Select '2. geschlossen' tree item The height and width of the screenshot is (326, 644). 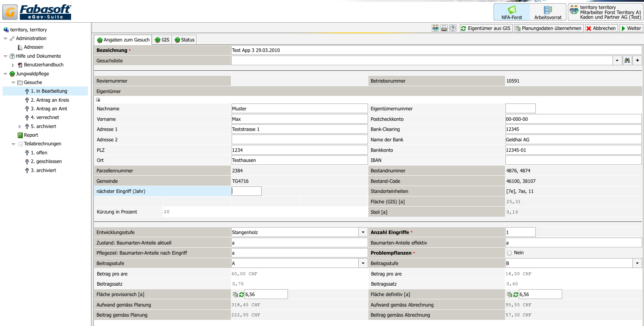[43, 162]
